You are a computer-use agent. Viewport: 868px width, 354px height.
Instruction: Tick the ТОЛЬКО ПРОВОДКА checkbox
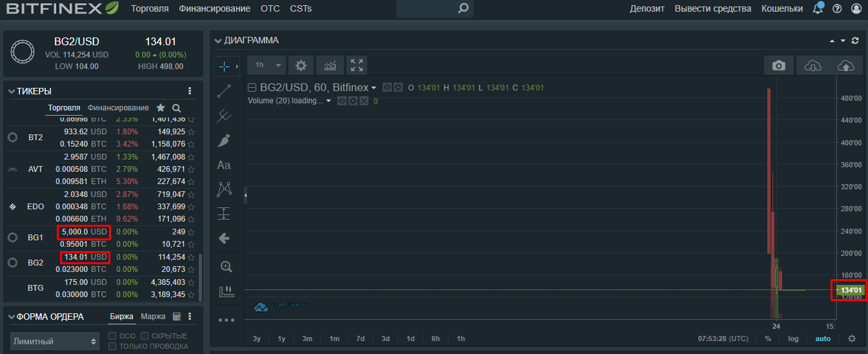pos(112,346)
